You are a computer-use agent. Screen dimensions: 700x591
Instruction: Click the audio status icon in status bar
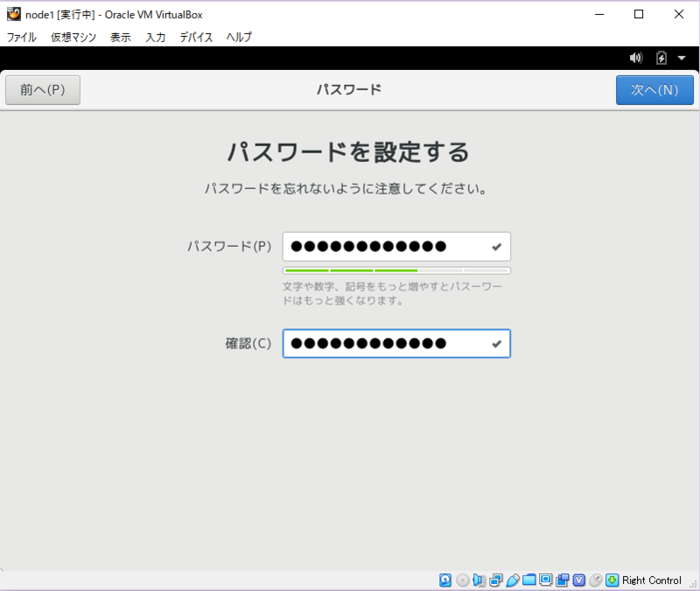coord(479,580)
